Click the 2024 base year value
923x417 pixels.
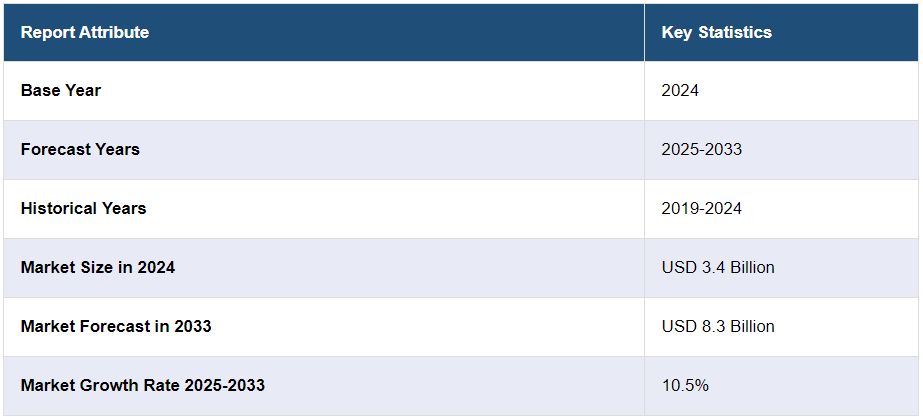680,91
